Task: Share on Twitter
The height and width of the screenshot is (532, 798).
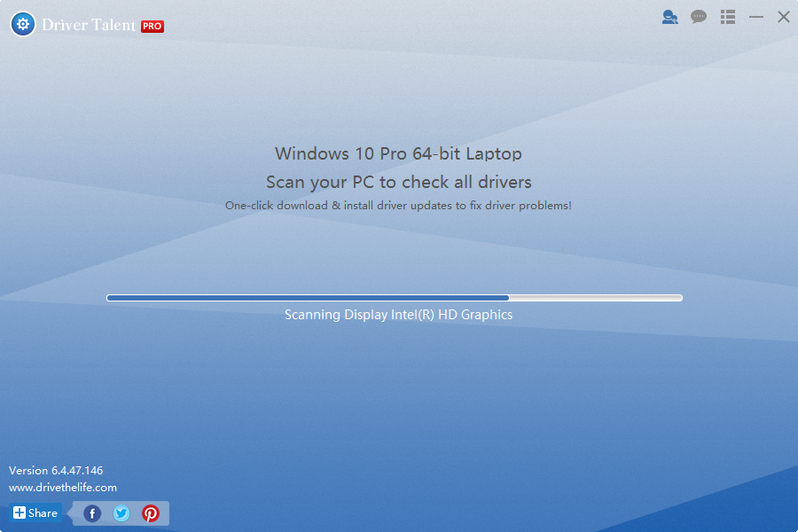Action: 121,513
